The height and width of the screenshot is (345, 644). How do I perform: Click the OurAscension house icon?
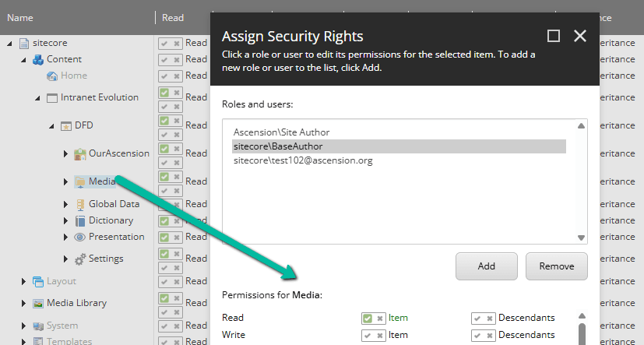80,154
